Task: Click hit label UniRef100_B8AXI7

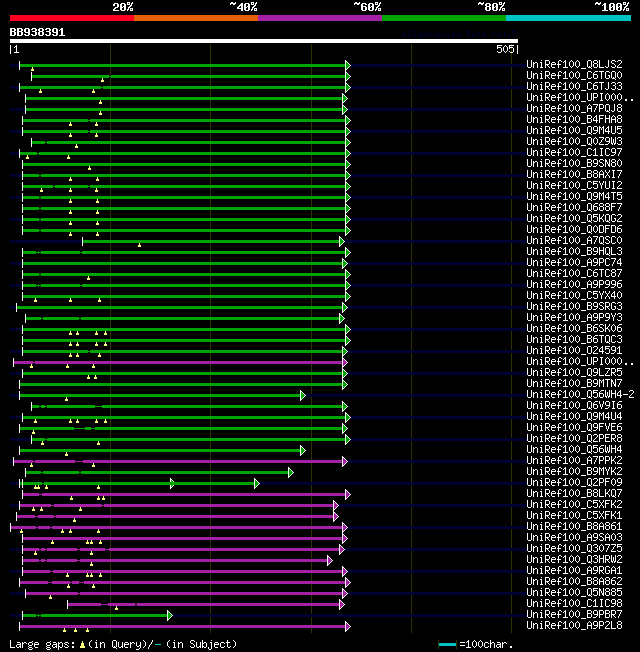Action: tap(574, 174)
